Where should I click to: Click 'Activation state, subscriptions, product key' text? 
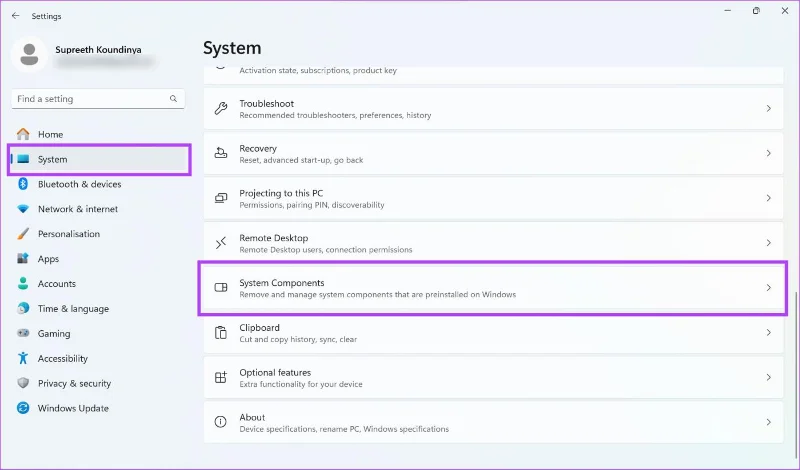(318, 70)
